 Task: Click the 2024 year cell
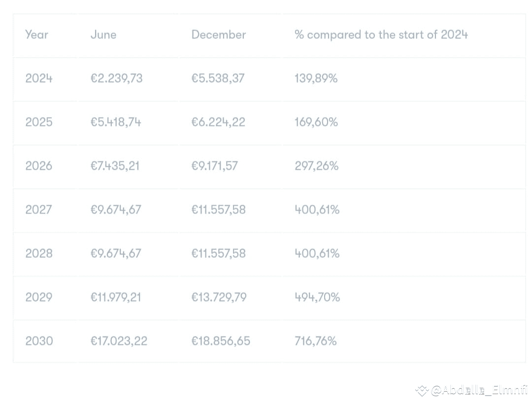click(x=39, y=78)
